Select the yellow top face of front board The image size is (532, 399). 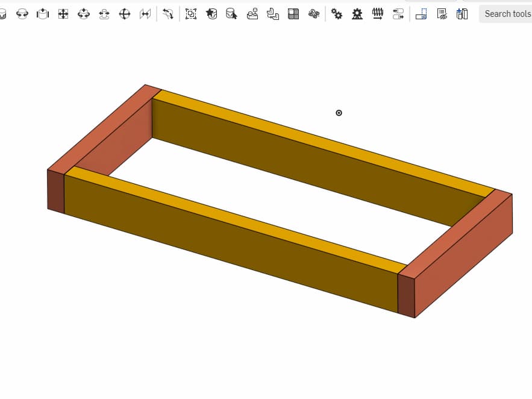pyautogui.click(x=236, y=219)
